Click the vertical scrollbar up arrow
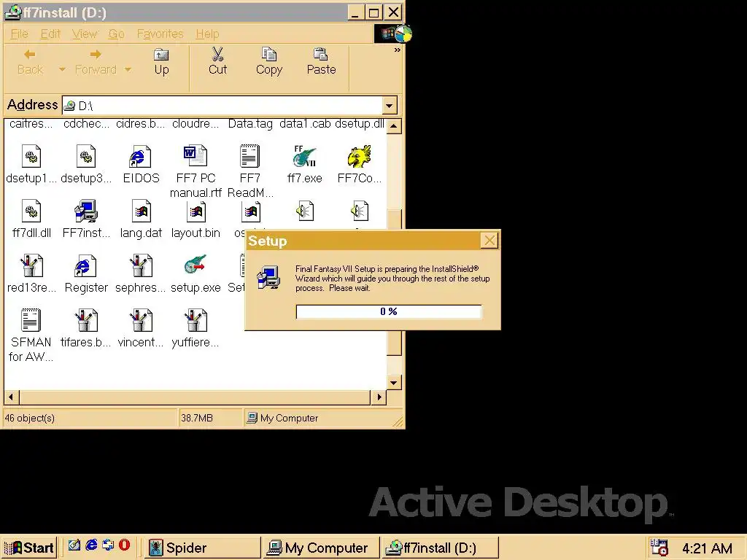Image resolution: width=747 pixels, height=560 pixels. pyautogui.click(x=393, y=126)
